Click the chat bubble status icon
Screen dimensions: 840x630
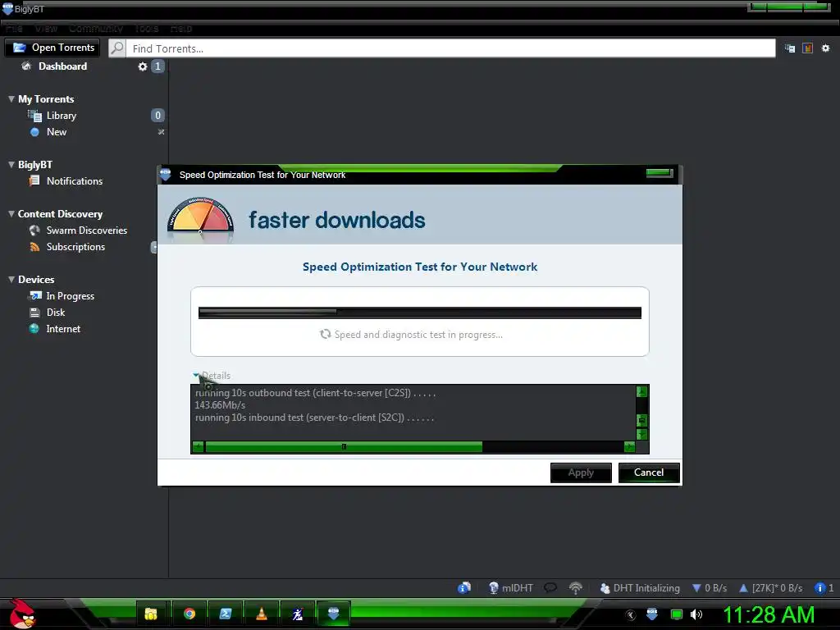pyautogui.click(x=550, y=587)
